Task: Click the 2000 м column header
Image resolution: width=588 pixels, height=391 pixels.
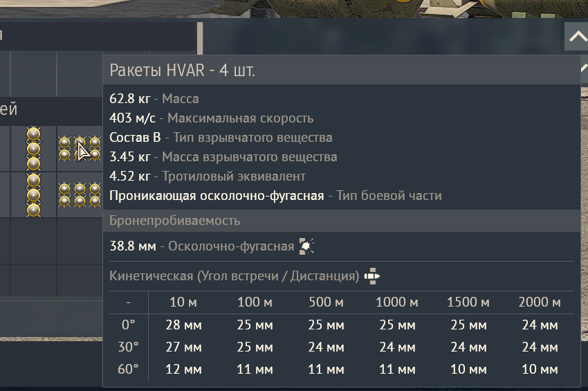Action: click(540, 302)
